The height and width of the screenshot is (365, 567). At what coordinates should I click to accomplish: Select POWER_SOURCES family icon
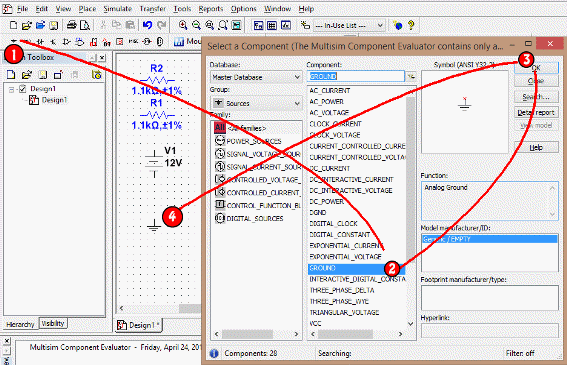coord(219,140)
